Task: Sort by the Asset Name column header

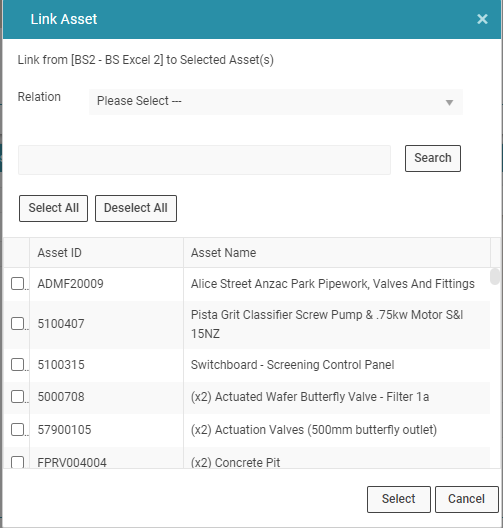Action: pyautogui.click(x=337, y=253)
